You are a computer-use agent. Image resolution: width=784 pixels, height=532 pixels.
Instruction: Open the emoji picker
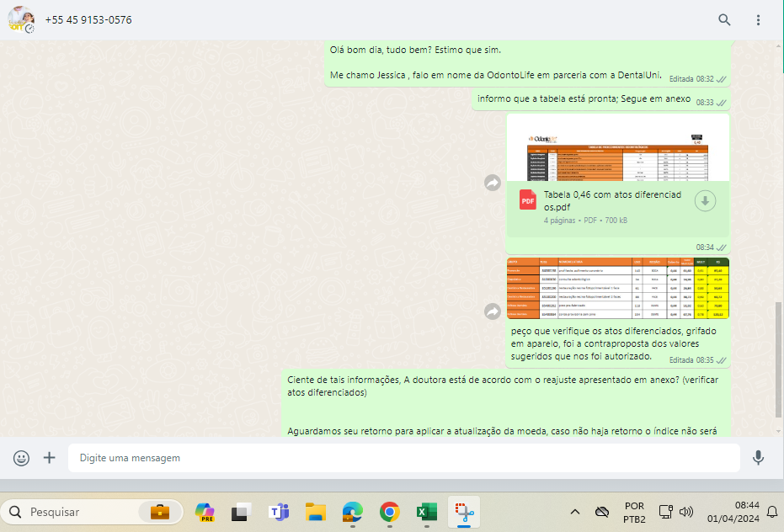(x=21, y=458)
